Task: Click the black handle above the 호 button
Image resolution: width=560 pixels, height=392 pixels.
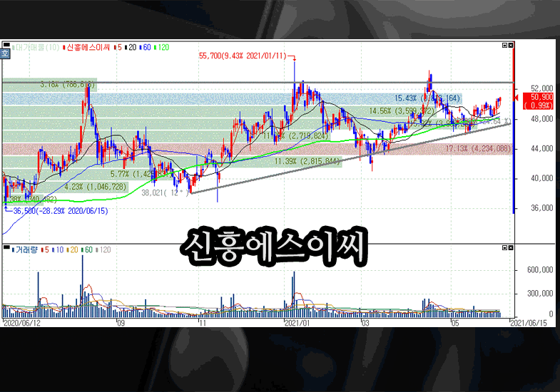Action: click(6, 45)
